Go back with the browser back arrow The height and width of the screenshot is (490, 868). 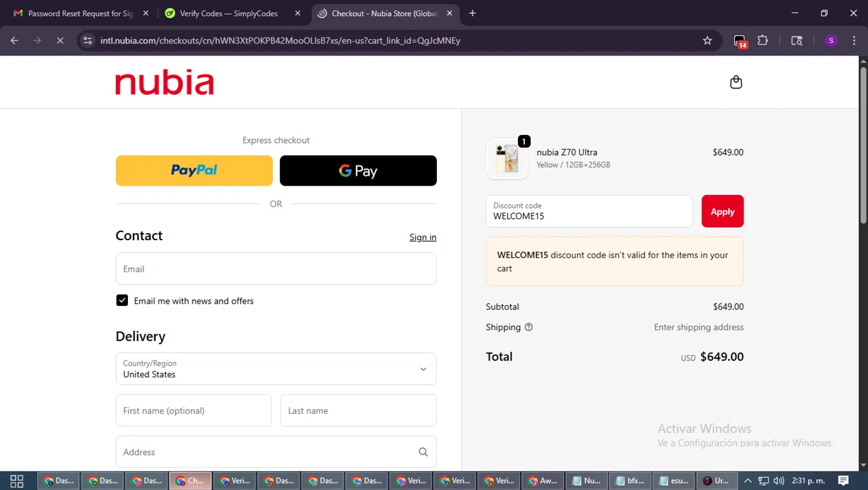[14, 40]
